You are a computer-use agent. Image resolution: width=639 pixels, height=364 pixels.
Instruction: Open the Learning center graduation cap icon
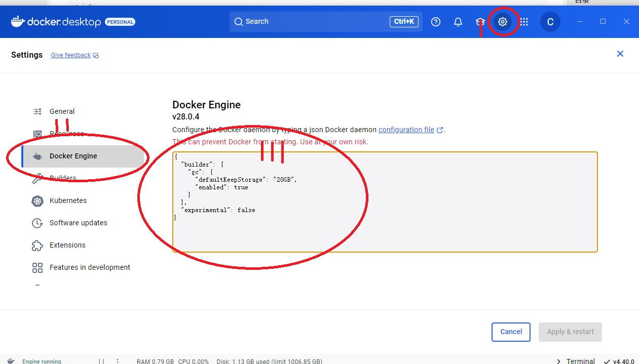tap(480, 22)
